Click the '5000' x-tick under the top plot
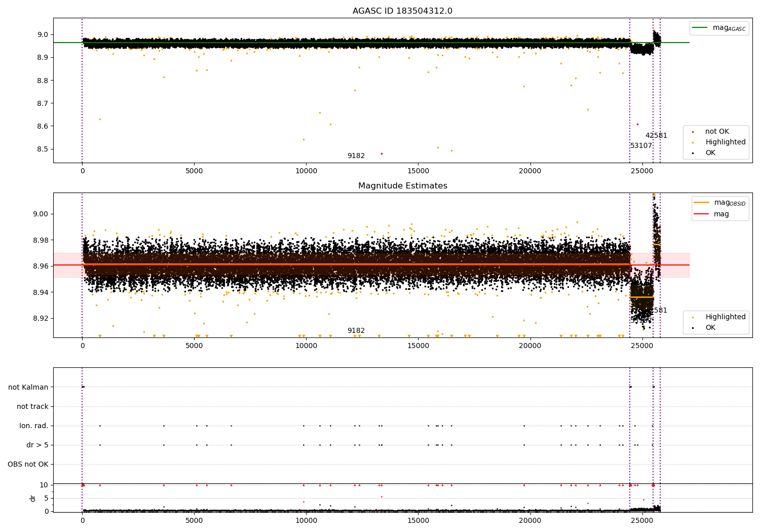This screenshot has height=532, width=760. coord(194,171)
